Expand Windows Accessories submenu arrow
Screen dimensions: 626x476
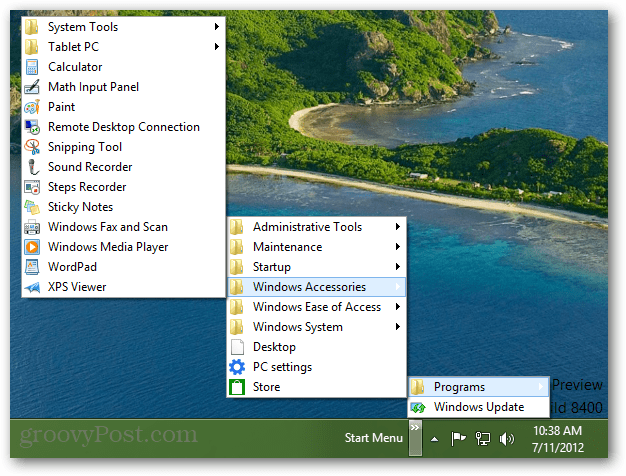tap(398, 286)
